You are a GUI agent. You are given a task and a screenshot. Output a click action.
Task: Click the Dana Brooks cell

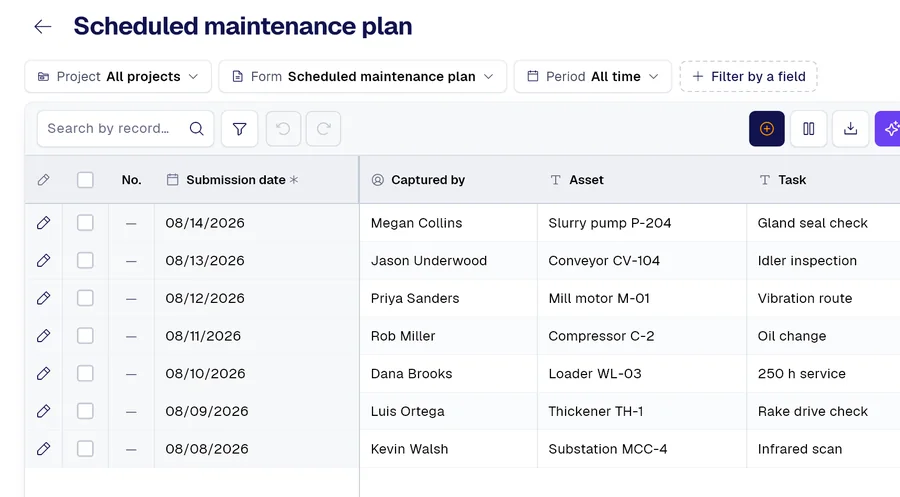(x=448, y=374)
